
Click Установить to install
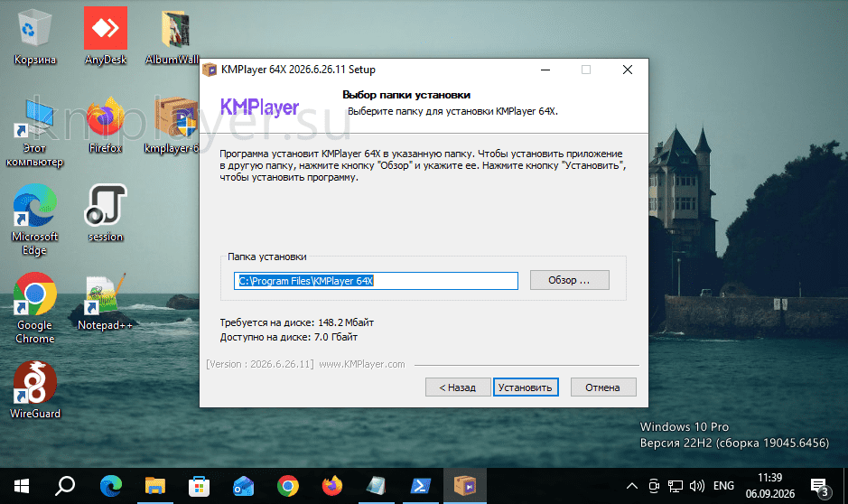pyautogui.click(x=525, y=387)
